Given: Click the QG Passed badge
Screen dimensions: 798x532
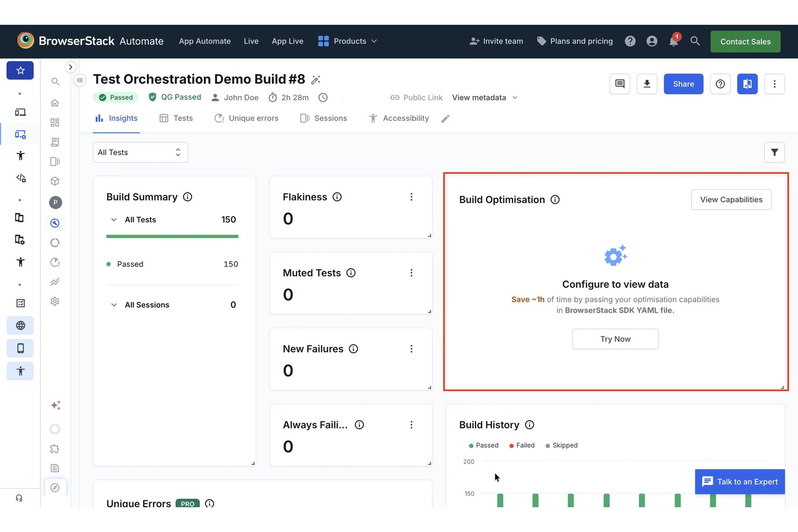Looking at the screenshot, I should tap(175, 97).
